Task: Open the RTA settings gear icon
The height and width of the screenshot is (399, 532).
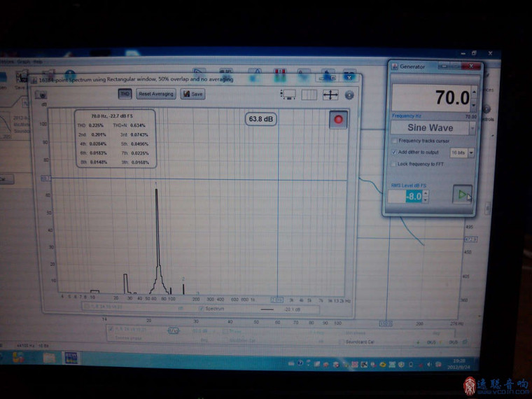Action: 349,94
